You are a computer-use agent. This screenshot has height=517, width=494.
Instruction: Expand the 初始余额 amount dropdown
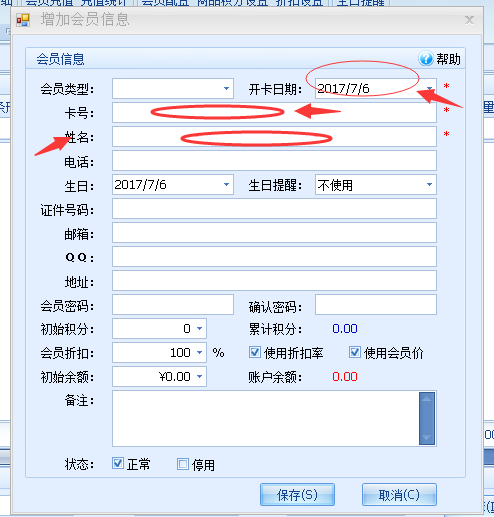[199, 377]
